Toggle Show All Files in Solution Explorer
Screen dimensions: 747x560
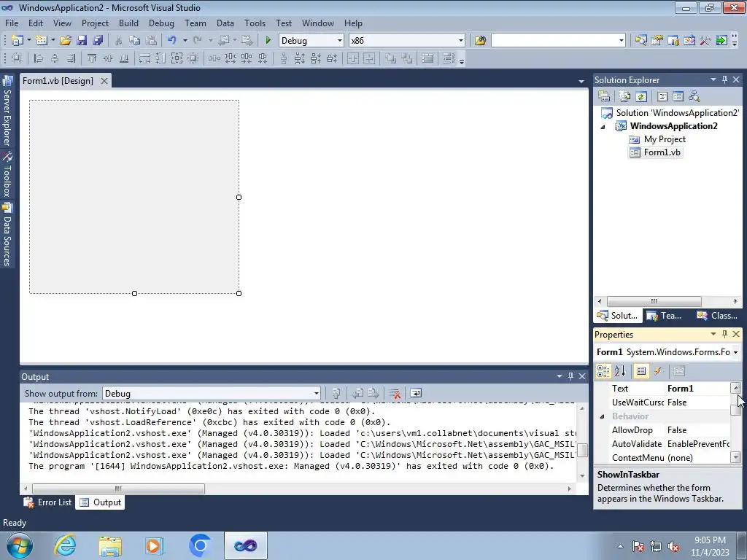[x=625, y=97]
